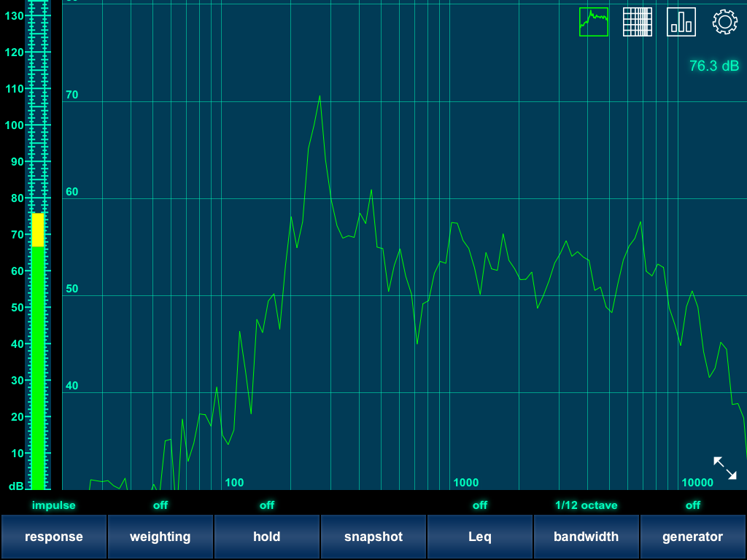Open the weighting options

click(x=160, y=537)
